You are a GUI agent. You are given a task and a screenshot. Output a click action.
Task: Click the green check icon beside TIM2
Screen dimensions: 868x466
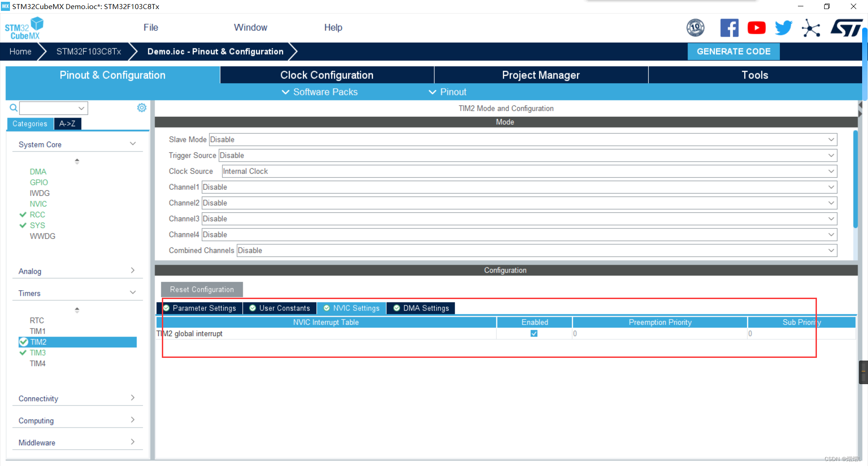tap(24, 342)
